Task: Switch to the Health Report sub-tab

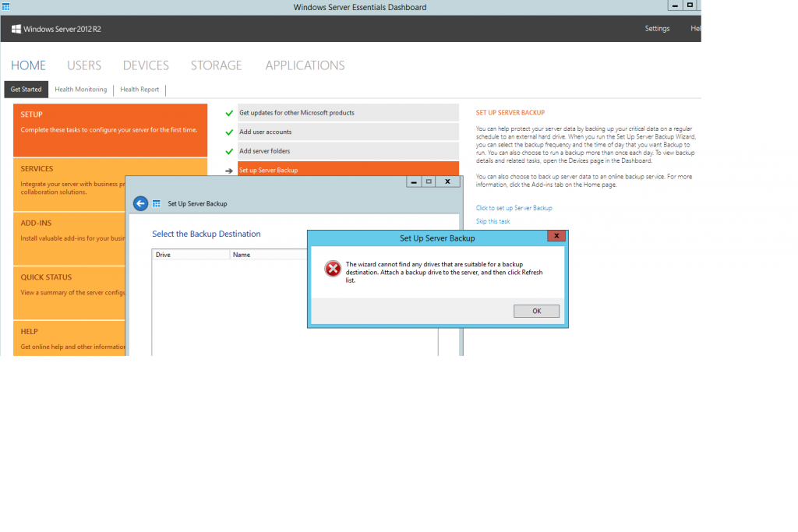Action: tap(139, 90)
